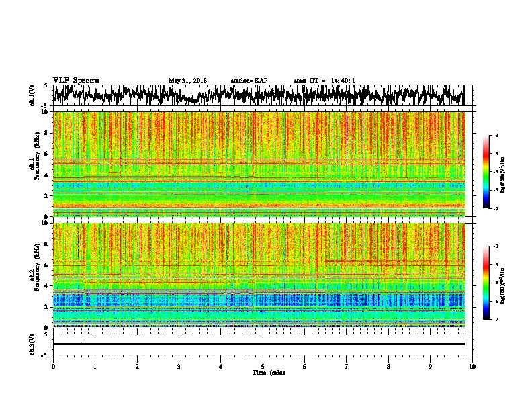Click the "-7" label on ch.1 color bar
This screenshot has height=411, width=532.
[x=495, y=208]
